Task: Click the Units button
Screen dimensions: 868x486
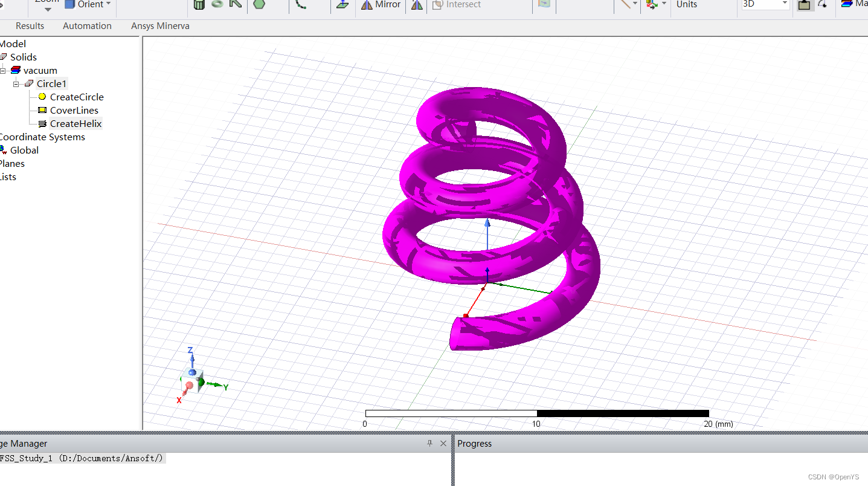Action: click(687, 4)
